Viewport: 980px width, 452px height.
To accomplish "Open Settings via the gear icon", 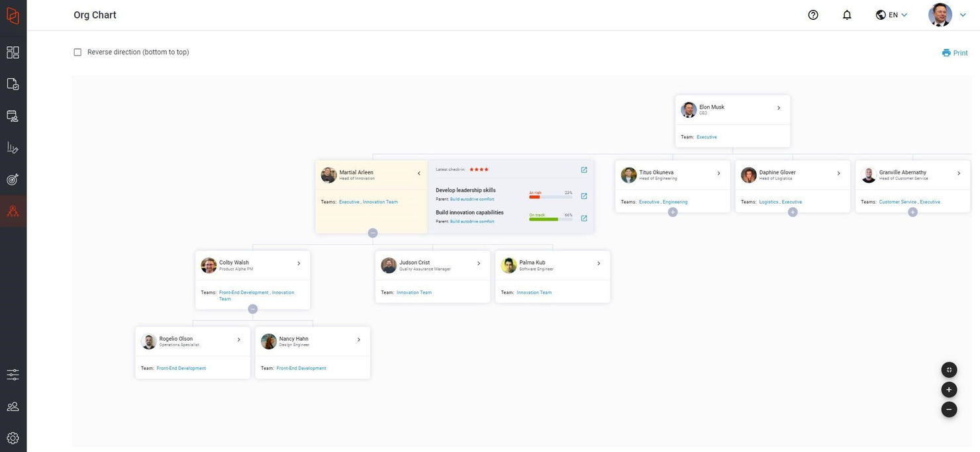I will pos(13,437).
